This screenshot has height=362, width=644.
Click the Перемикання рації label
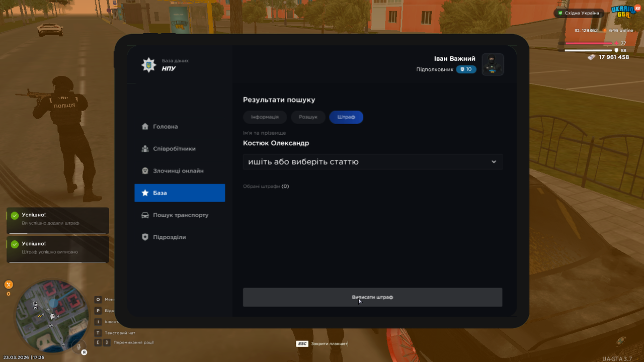[x=134, y=342]
